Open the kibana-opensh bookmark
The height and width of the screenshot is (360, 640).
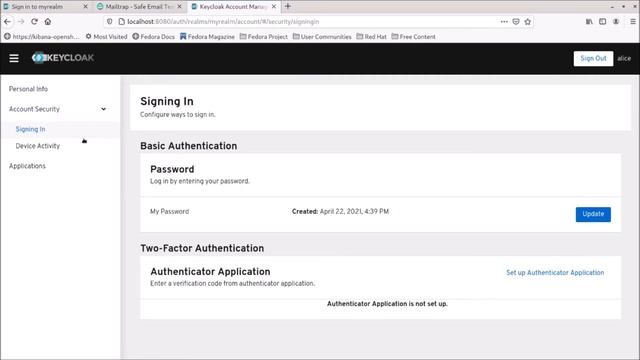42,37
